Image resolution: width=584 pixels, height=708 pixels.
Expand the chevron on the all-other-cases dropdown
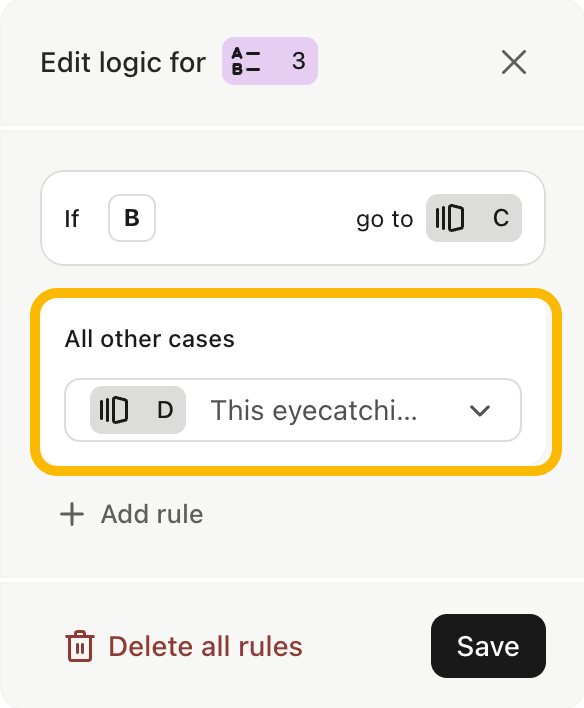(480, 411)
